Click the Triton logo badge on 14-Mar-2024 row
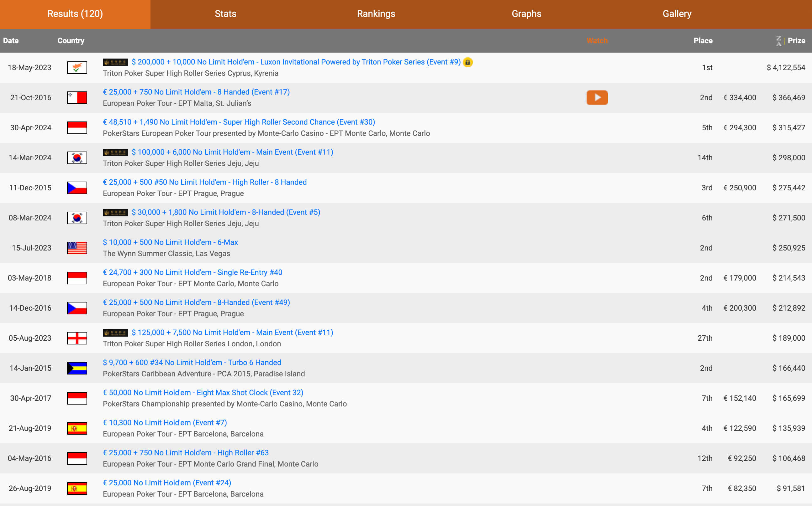Screen dimensions: 812x506 (115, 152)
